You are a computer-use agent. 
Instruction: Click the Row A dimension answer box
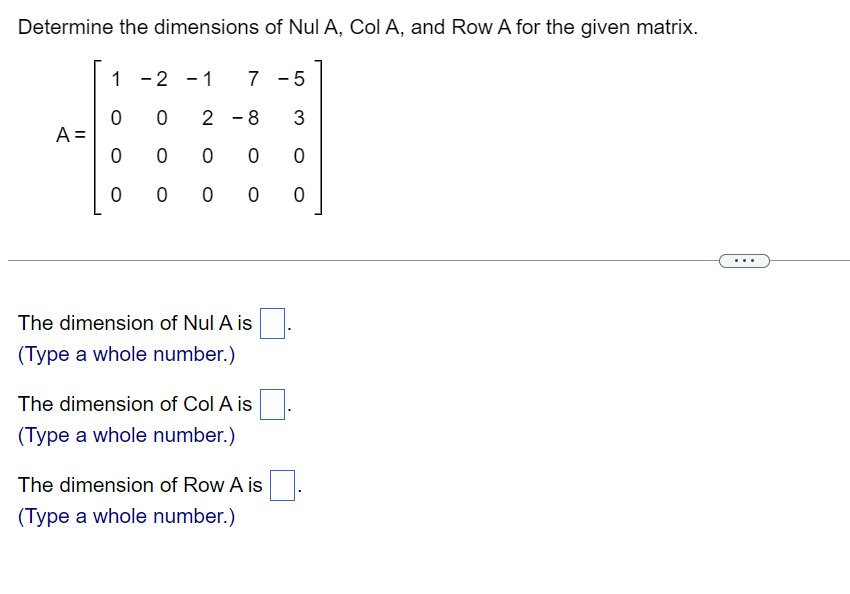pos(281,485)
